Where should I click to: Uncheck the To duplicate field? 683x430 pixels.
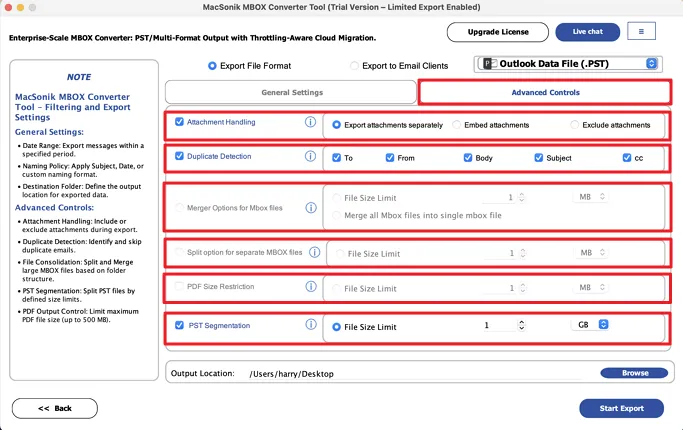(x=336, y=158)
